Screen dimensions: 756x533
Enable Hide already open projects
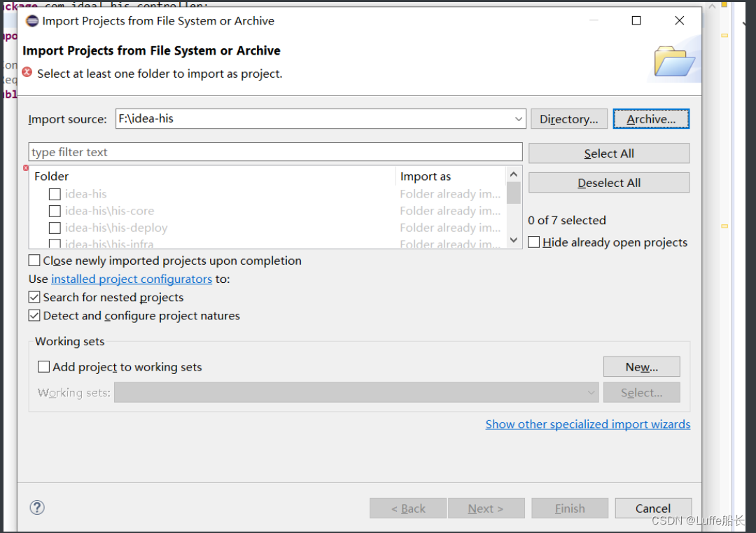[x=533, y=242]
